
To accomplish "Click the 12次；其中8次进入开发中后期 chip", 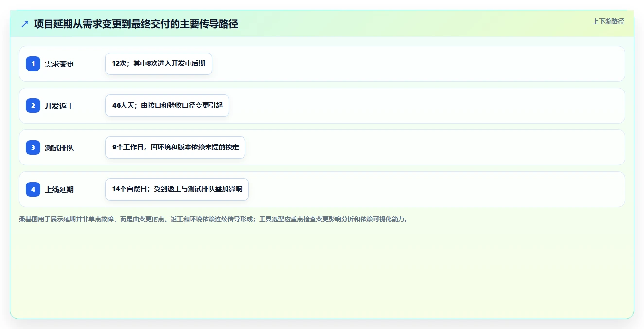I will 159,64.
